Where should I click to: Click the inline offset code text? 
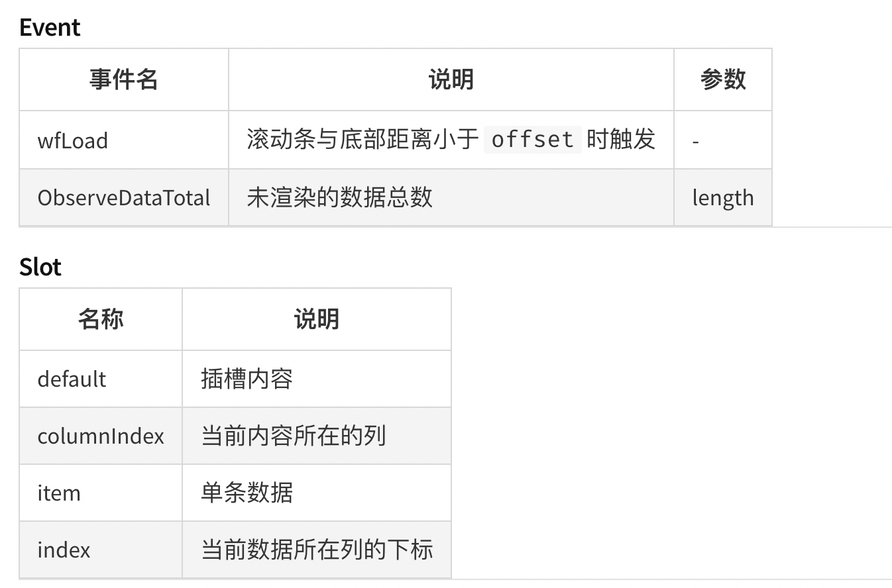[533, 140]
